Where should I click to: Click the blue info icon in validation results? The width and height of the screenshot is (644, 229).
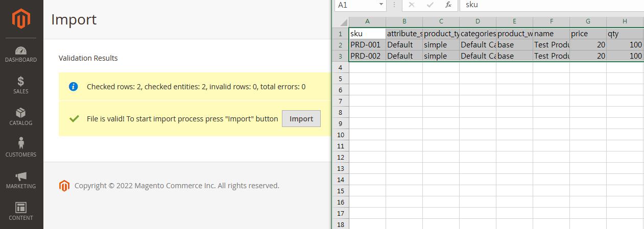74,87
